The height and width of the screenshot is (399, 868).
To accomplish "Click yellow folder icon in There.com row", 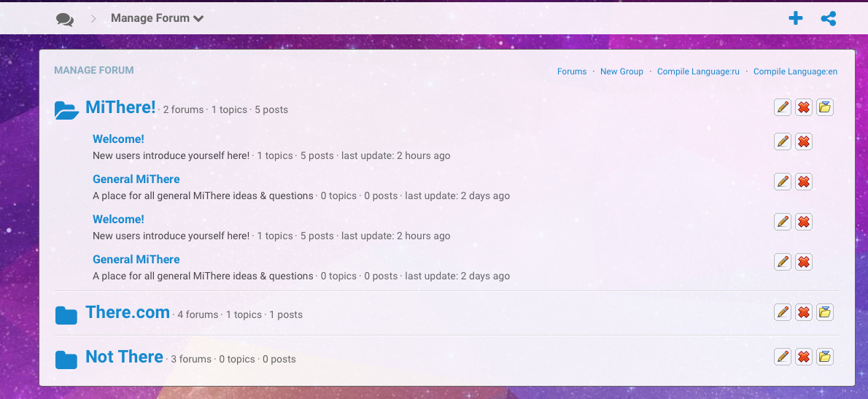I will [x=825, y=312].
